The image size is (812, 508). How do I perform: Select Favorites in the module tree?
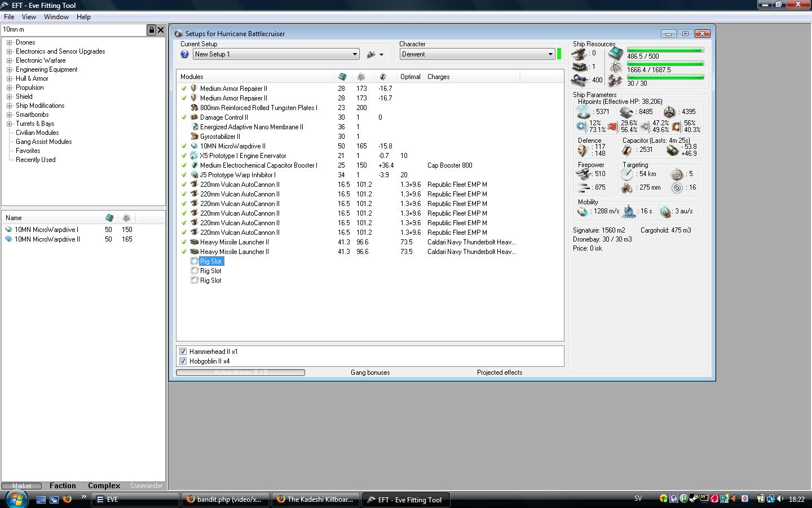[28, 151]
